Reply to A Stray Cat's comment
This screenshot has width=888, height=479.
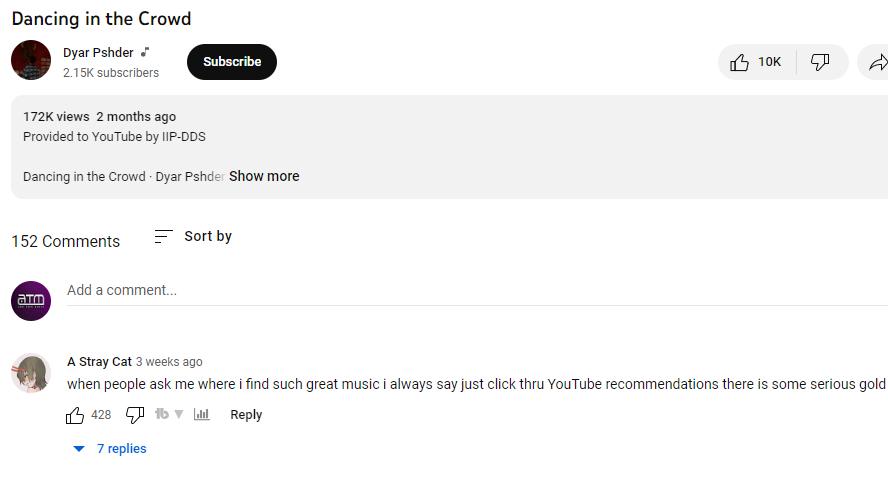[246, 415]
